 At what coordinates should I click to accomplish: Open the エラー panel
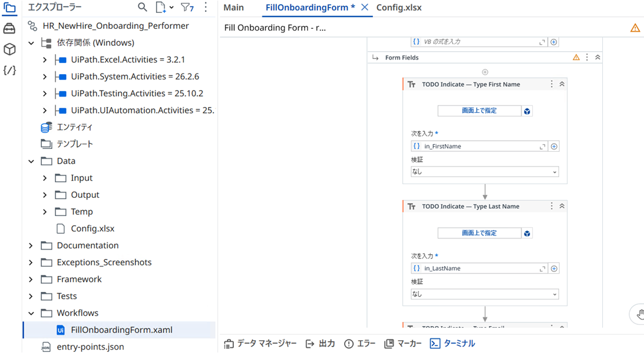(360, 344)
